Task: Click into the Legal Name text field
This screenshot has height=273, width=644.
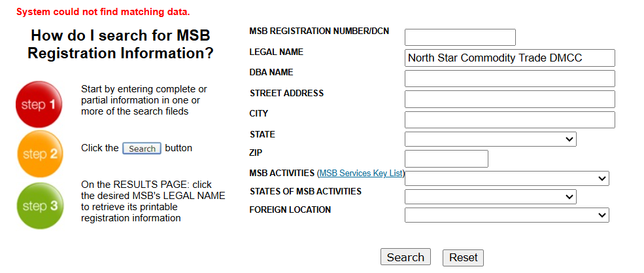Action: 510,58
